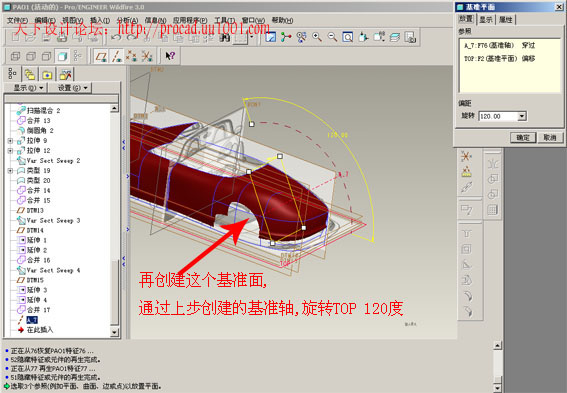Image resolution: width=567 pixels, height=393 pixels.
Task: Click the Draft tool in right toolbar
Action: [466, 280]
